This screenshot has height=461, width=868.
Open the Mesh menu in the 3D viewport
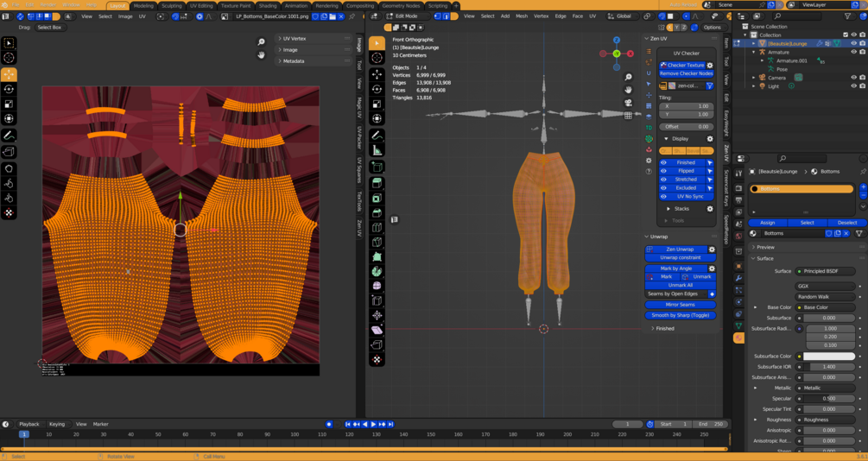(522, 16)
